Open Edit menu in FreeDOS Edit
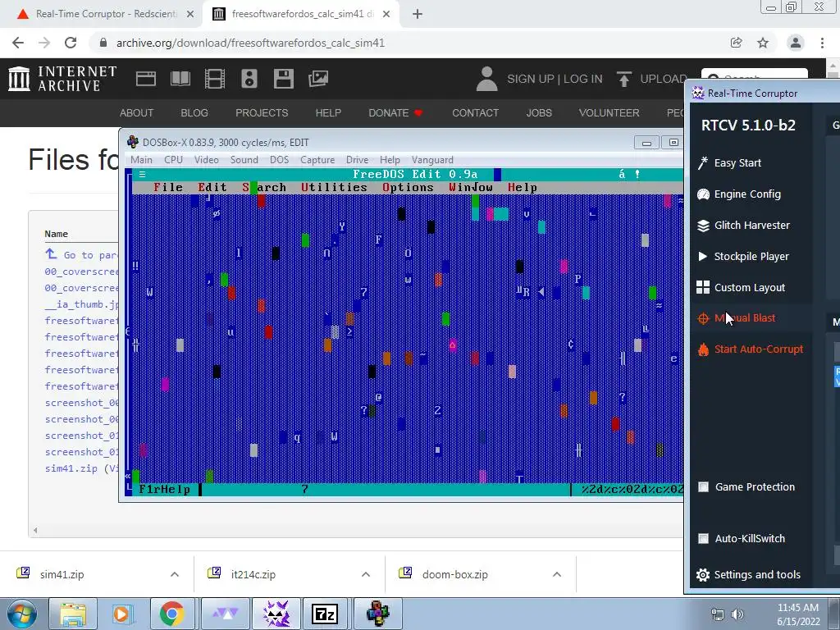Image resolution: width=840 pixels, height=630 pixels. coord(212,188)
